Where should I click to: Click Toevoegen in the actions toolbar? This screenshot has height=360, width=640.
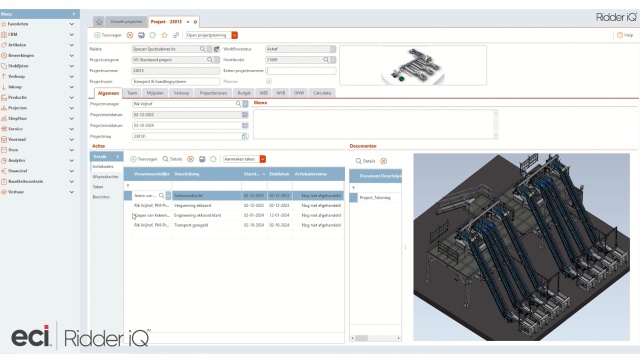coord(144,159)
